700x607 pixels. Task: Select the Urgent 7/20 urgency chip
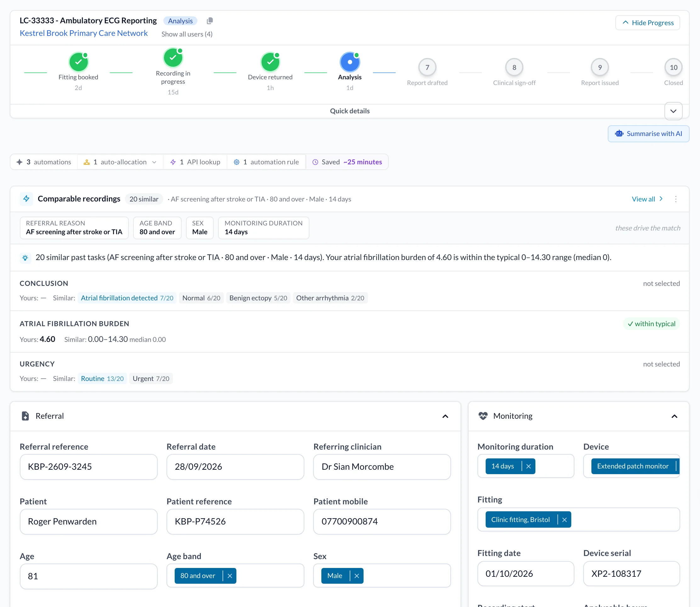(151, 379)
